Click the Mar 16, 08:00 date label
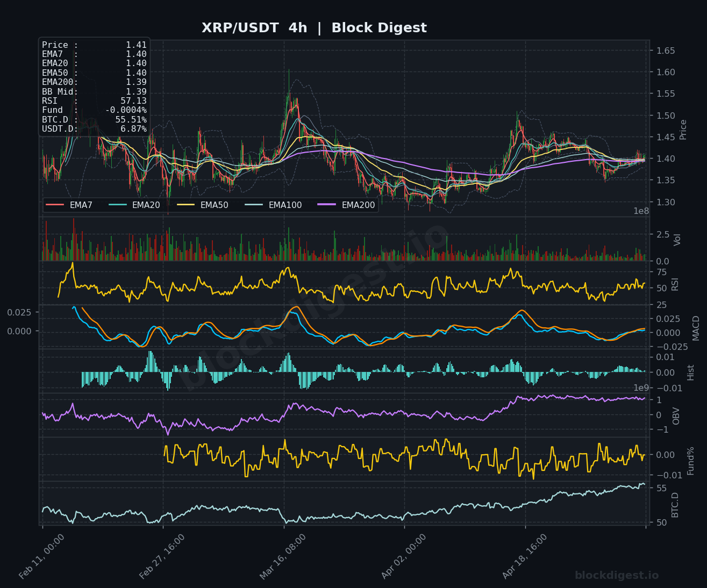Screen dimensions: 707x588 tap(283, 557)
